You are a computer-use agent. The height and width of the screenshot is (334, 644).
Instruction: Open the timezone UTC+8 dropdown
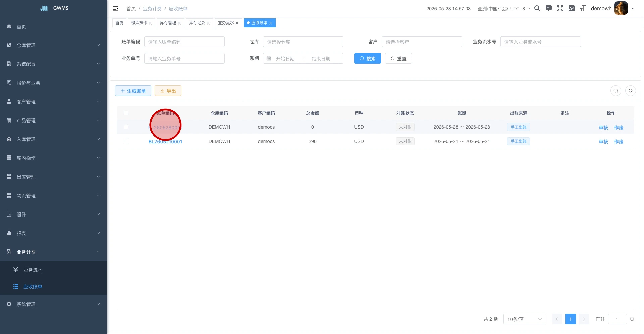(504, 9)
